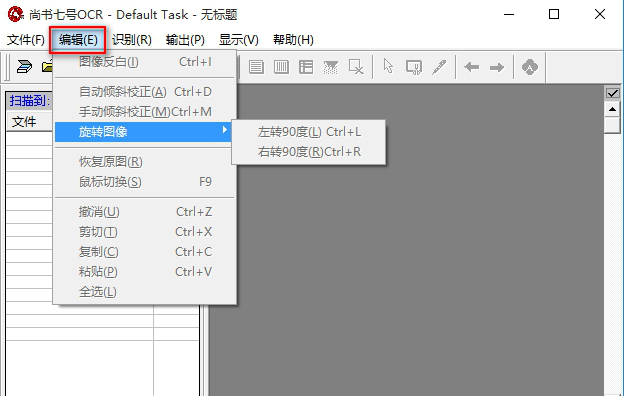Choose 全选(L) menu entry

[x=145, y=292]
